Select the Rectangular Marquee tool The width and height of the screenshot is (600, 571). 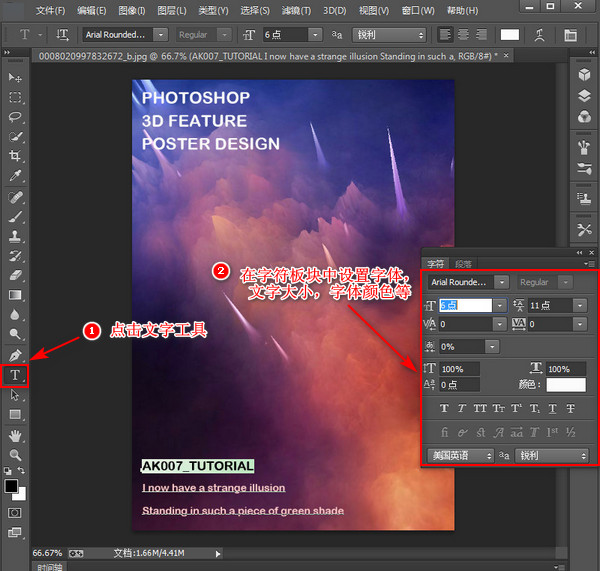click(15, 97)
